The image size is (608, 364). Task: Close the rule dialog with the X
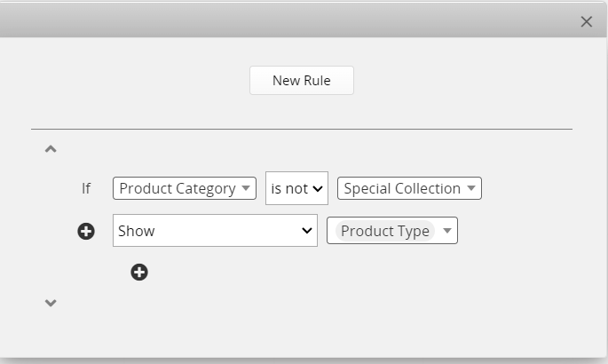click(x=586, y=22)
